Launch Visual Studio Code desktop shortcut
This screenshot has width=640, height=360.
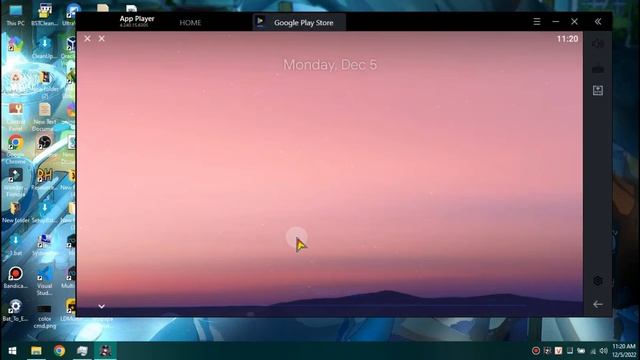click(44, 281)
